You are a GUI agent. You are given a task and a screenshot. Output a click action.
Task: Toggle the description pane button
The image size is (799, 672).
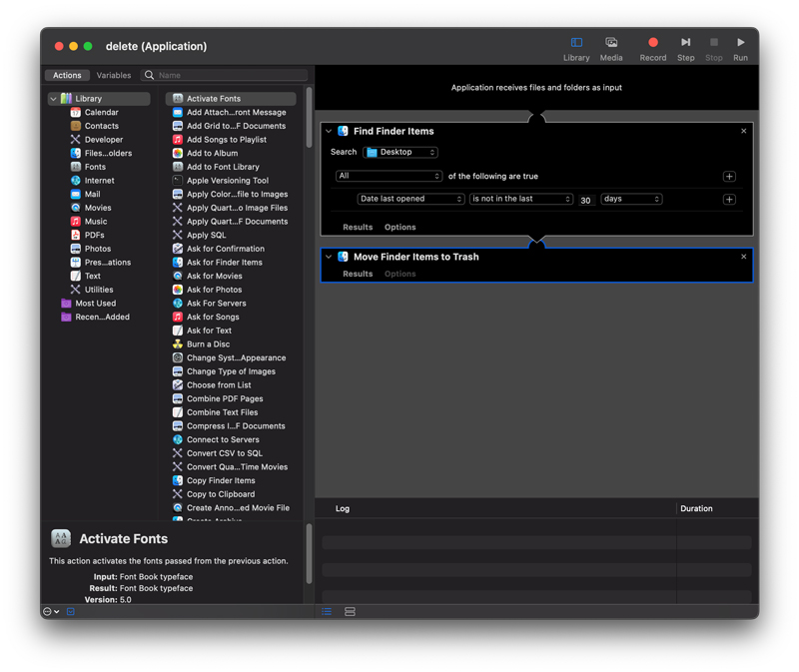[71, 612]
